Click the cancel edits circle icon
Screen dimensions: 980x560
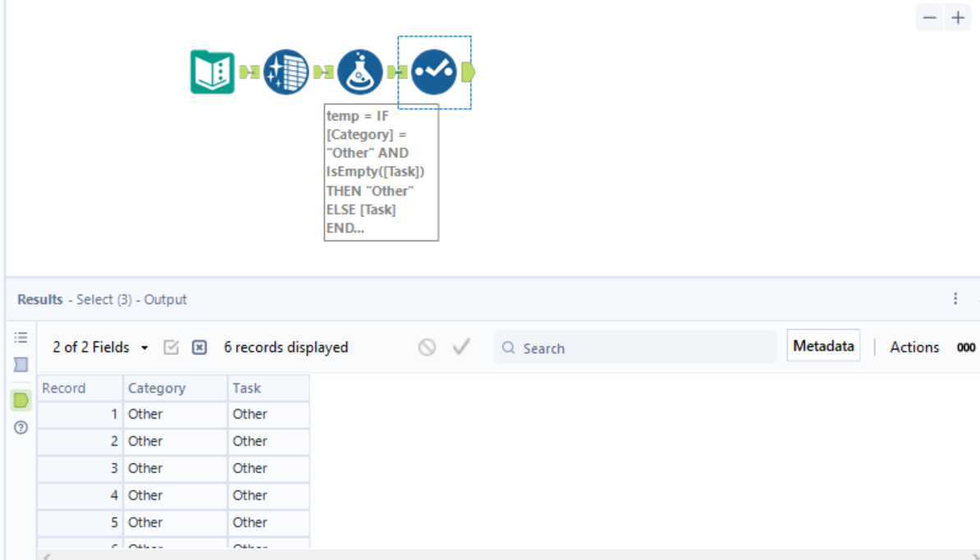(x=427, y=347)
